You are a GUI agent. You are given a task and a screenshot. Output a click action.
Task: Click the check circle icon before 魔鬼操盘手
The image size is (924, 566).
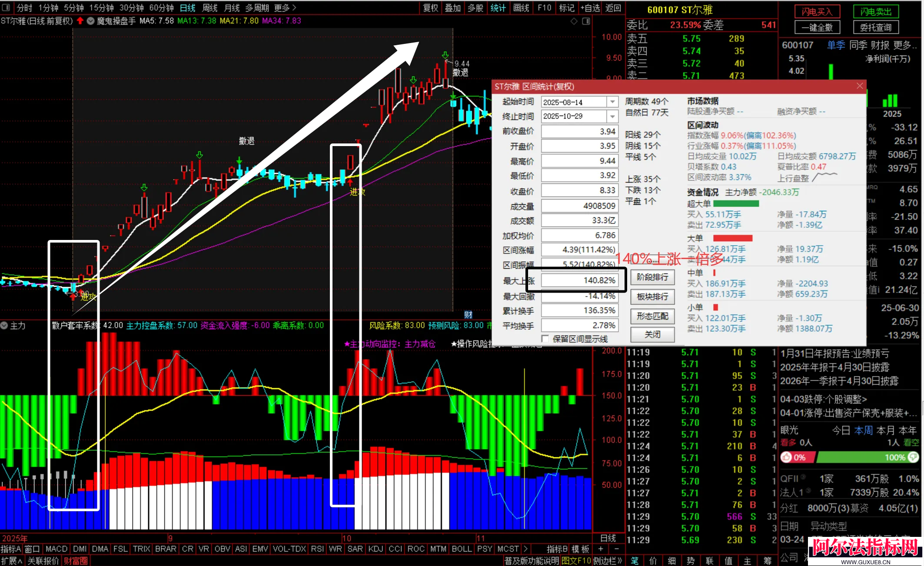tap(90, 21)
